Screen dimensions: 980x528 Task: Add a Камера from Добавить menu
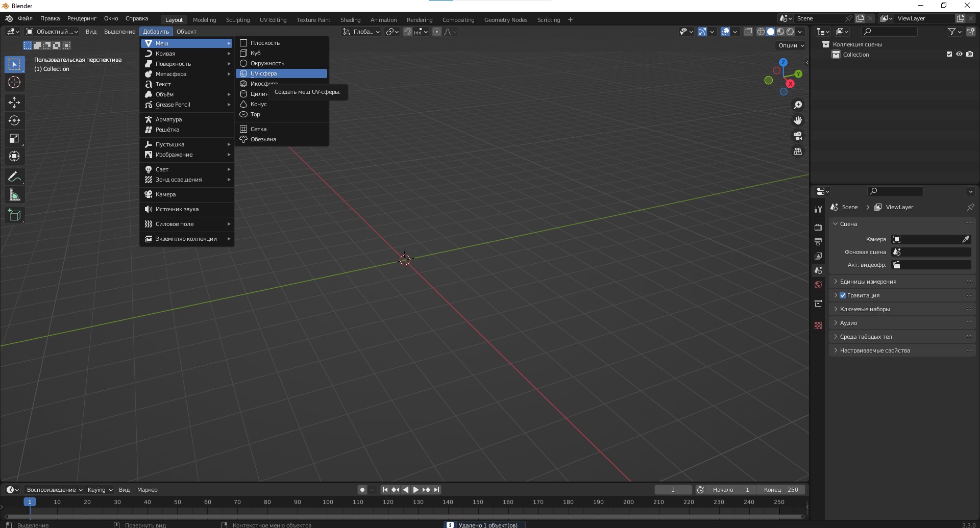point(186,194)
